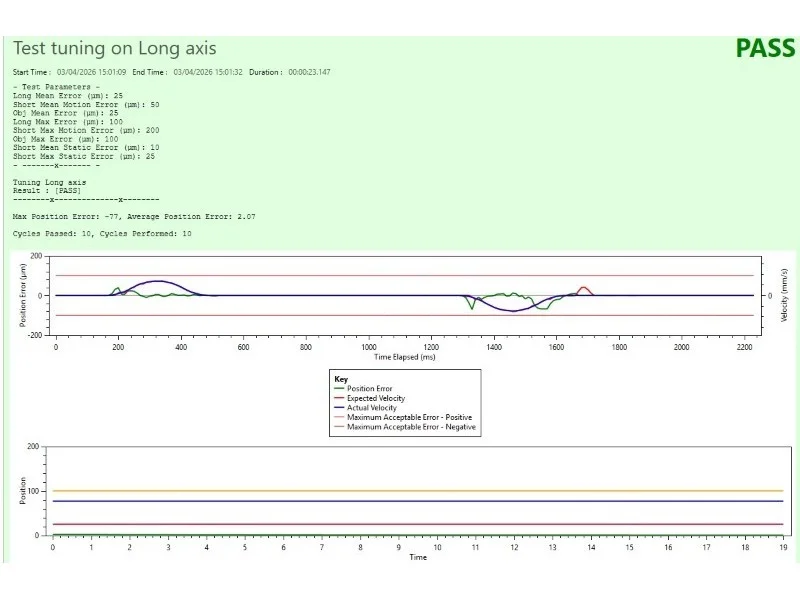800x600 pixels.
Task: Click the "Cycles Passed: 10, Cycles Performed: 10" line
Action: pyautogui.click(x=102, y=234)
